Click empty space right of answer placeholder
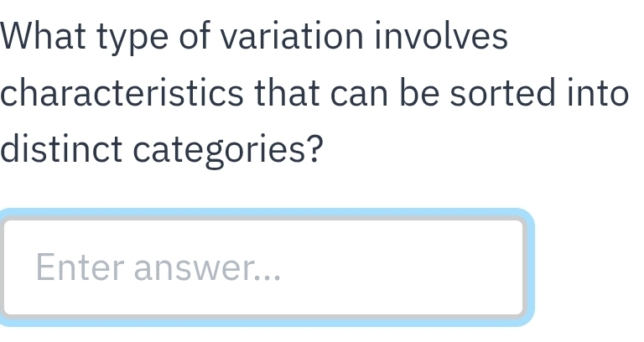Image resolution: width=644 pixels, height=342 pixels. 402,267
